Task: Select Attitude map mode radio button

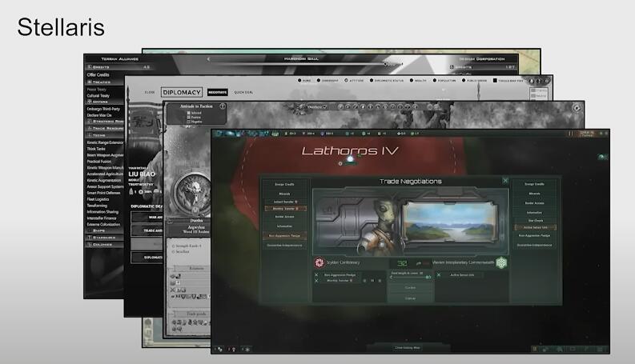Action: (346, 81)
